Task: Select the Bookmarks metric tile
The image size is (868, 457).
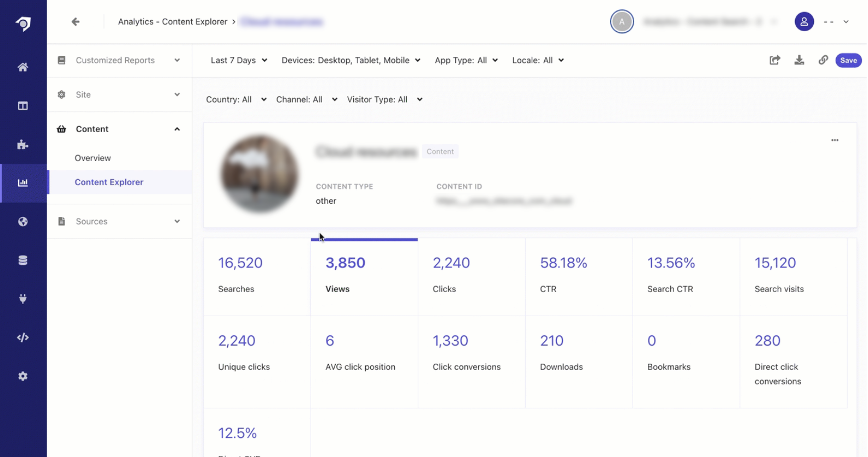Action: point(686,362)
